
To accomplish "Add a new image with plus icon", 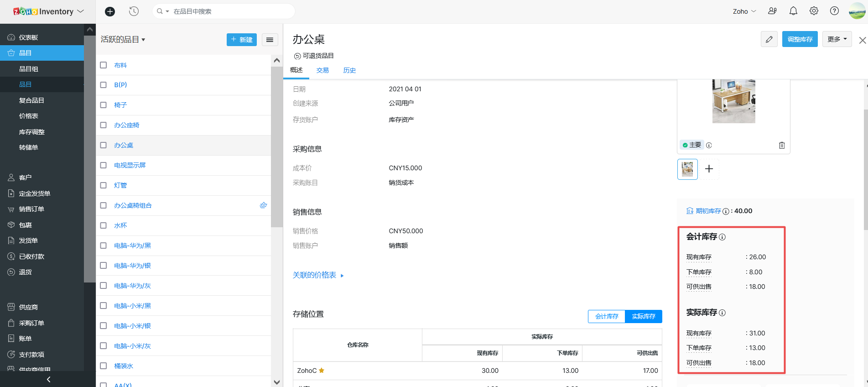I will click(709, 169).
